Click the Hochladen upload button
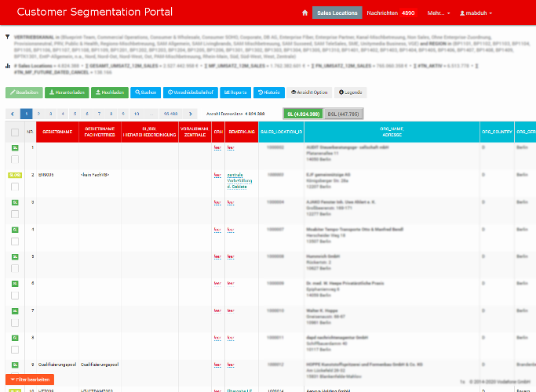536x392 pixels. pyautogui.click(x=108, y=93)
